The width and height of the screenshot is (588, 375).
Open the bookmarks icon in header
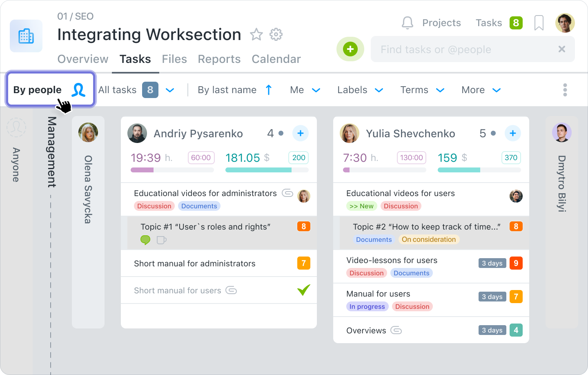[539, 23]
